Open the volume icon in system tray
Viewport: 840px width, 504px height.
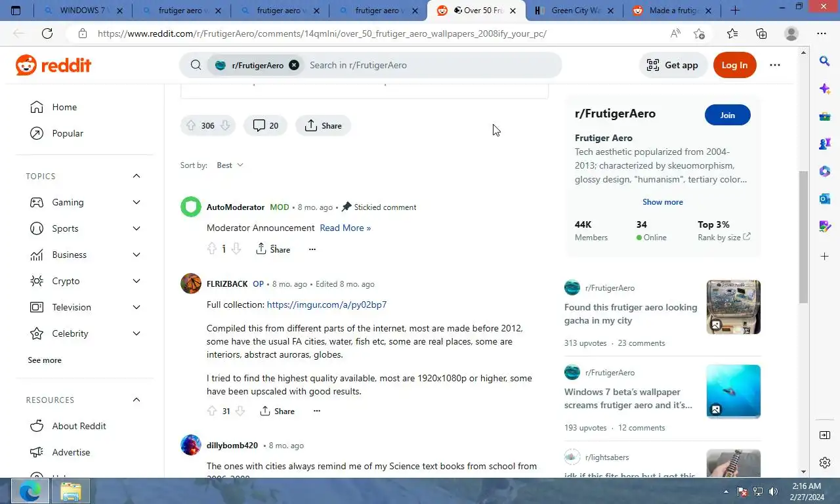[x=774, y=491]
